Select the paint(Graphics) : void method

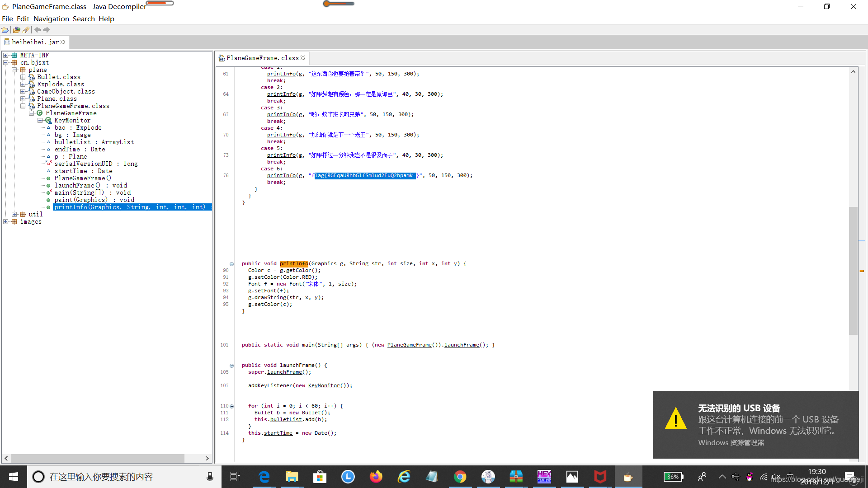[94, 200]
